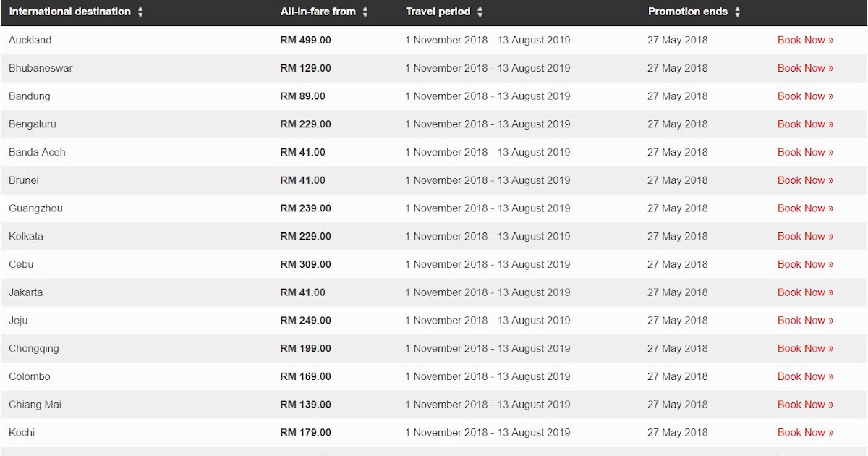868x456 pixels.
Task: Sort by International destination column arrows
Action: pos(140,12)
